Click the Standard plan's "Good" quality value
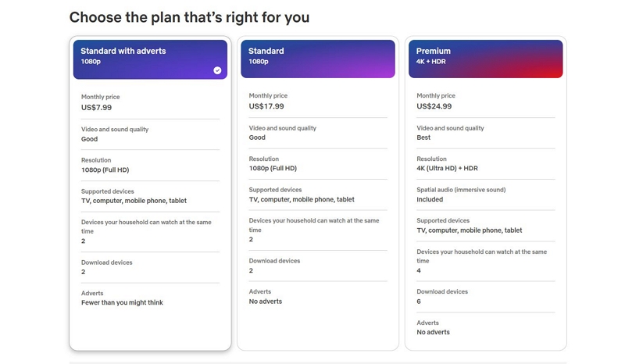 257,137
